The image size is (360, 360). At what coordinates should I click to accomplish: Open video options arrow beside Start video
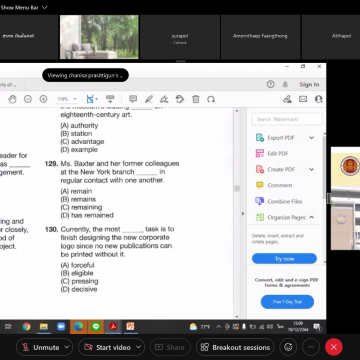(139, 347)
